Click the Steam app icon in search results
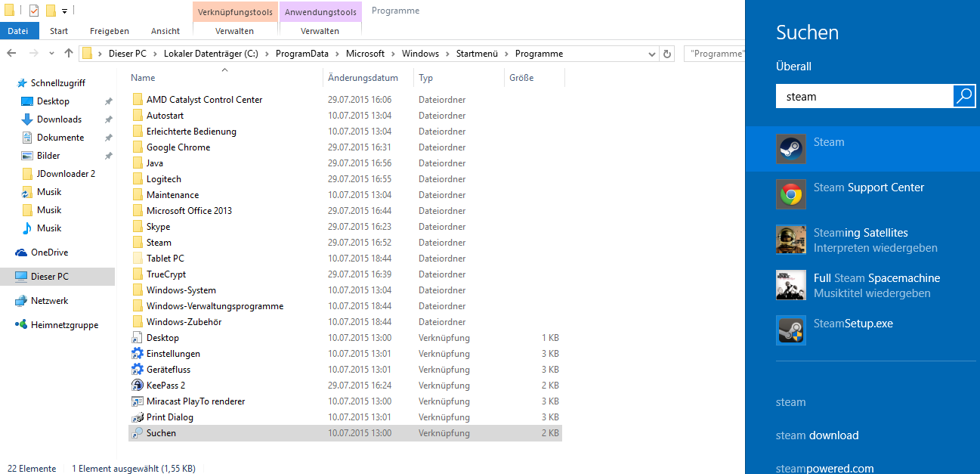Image resolution: width=980 pixels, height=474 pixels. (x=791, y=149)
